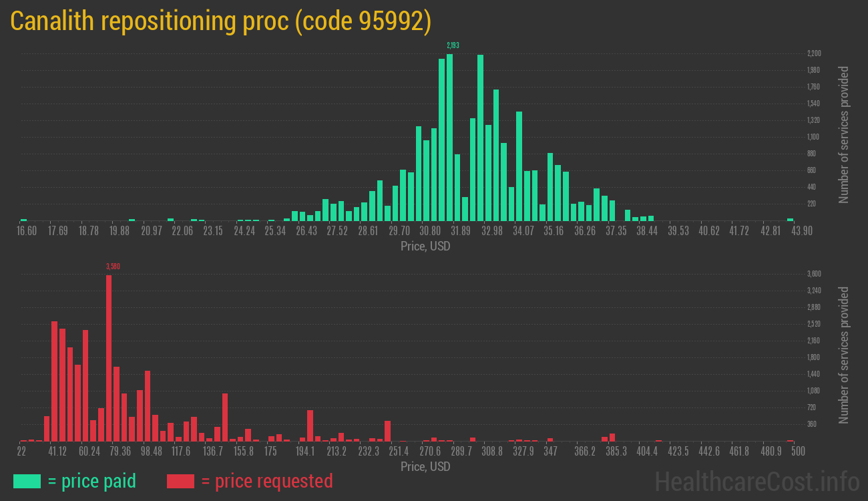Click the 194.1 x-axis label on bottom chart

(306, 452)
